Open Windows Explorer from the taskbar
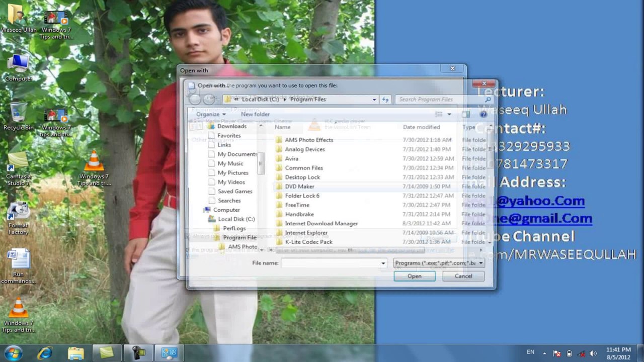The width and height of the screenshot is (644, 362). [76, 353]
